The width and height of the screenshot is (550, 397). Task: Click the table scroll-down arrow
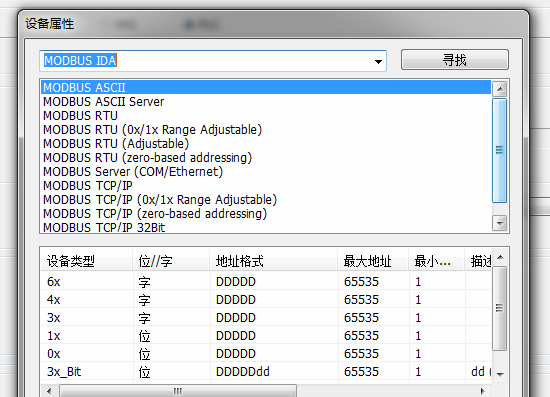tap(500, 375)
